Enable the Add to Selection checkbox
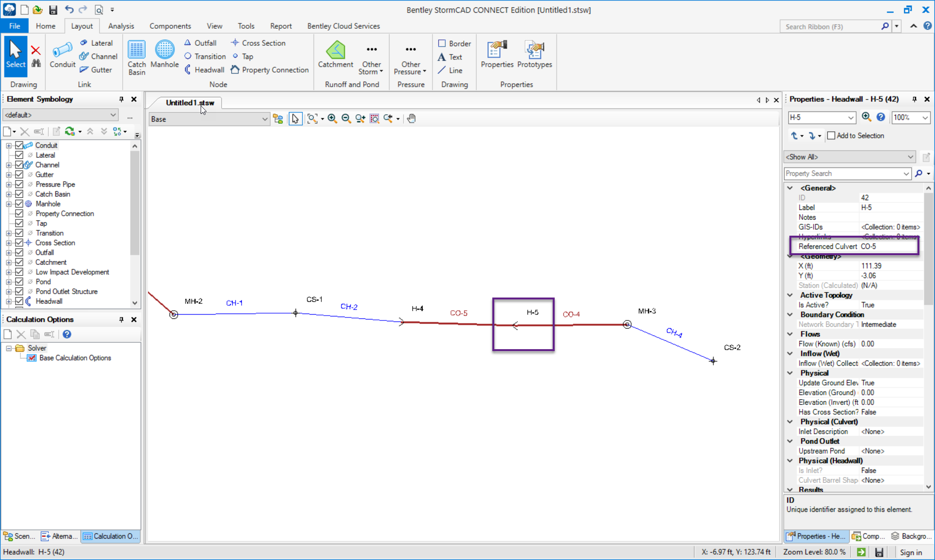The height and width of the screenshot is (560, 935). (831, 136)
